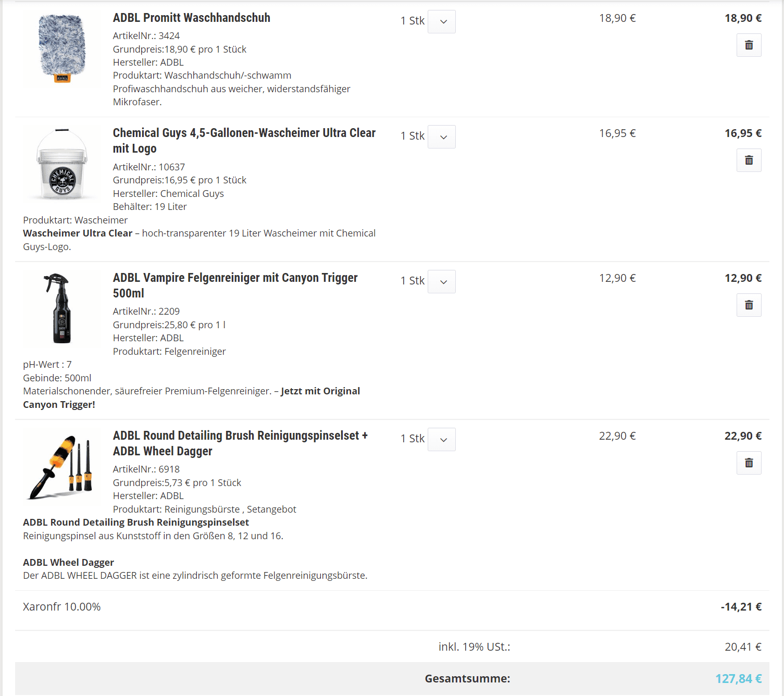Open quantity dropdown for ADBL Vampire Felgenreiniger
Viewport: 784px width, 696px height.
pyautogui.click(x=442, y=282)
